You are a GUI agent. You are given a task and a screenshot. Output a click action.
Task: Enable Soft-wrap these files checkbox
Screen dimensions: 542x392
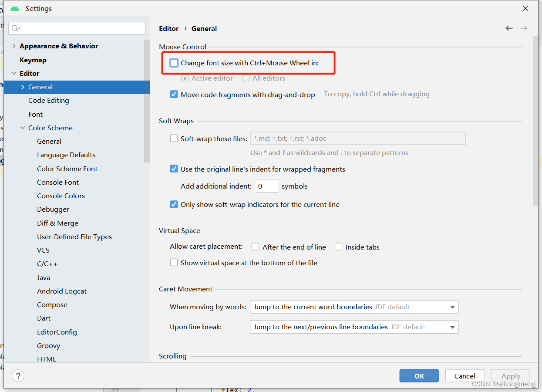pyautogui.click(x=174, y=139)
